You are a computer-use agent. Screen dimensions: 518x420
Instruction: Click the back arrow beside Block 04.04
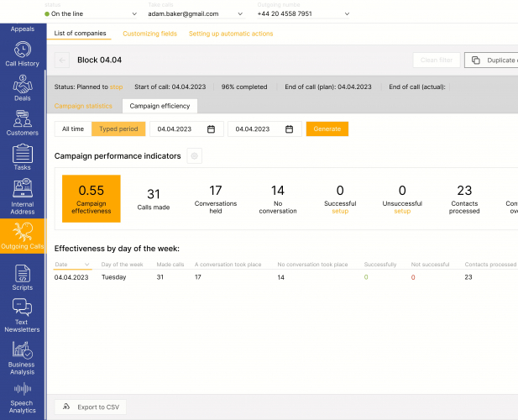62,60
